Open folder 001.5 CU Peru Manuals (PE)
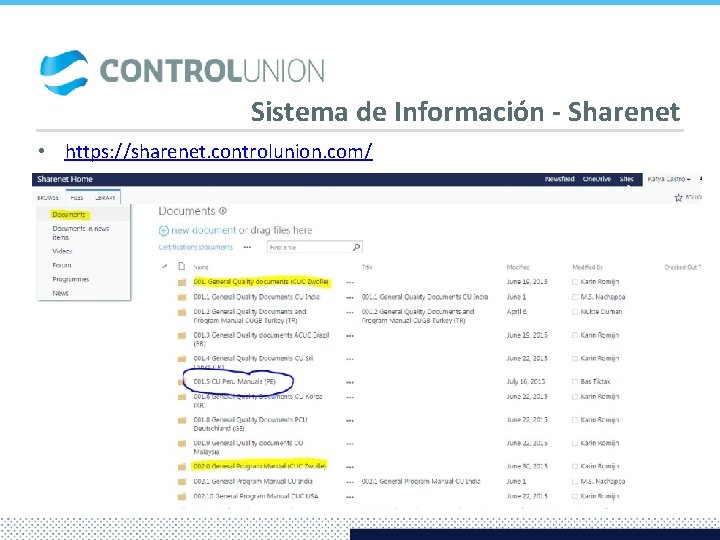The image size is (720, 540). click(x=234, y=381)
